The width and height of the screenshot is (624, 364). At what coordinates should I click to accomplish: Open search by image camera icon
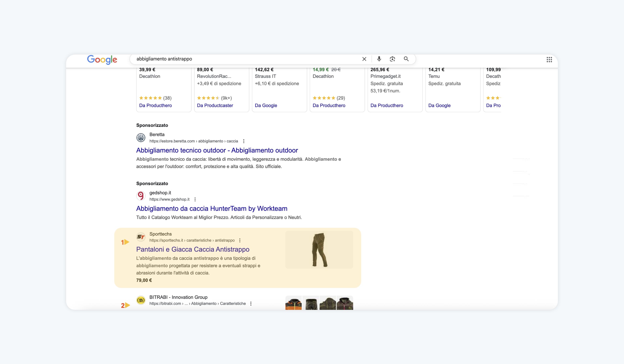click(x=392, y=59)
